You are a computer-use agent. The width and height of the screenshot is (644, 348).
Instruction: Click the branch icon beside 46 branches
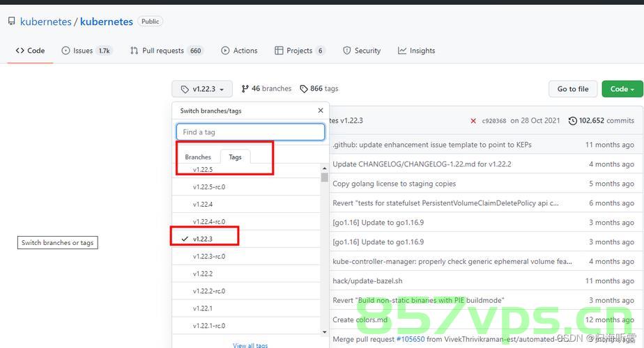pos(245,88)
